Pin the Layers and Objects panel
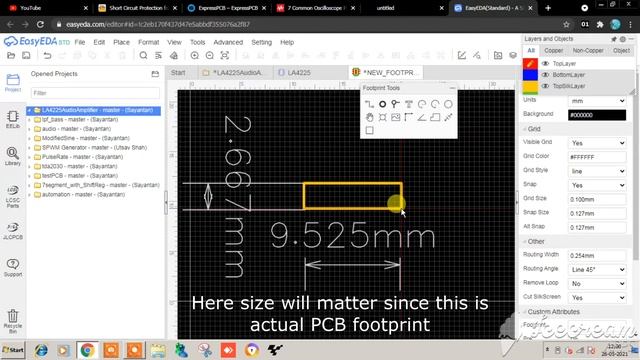 coord(613,39)
